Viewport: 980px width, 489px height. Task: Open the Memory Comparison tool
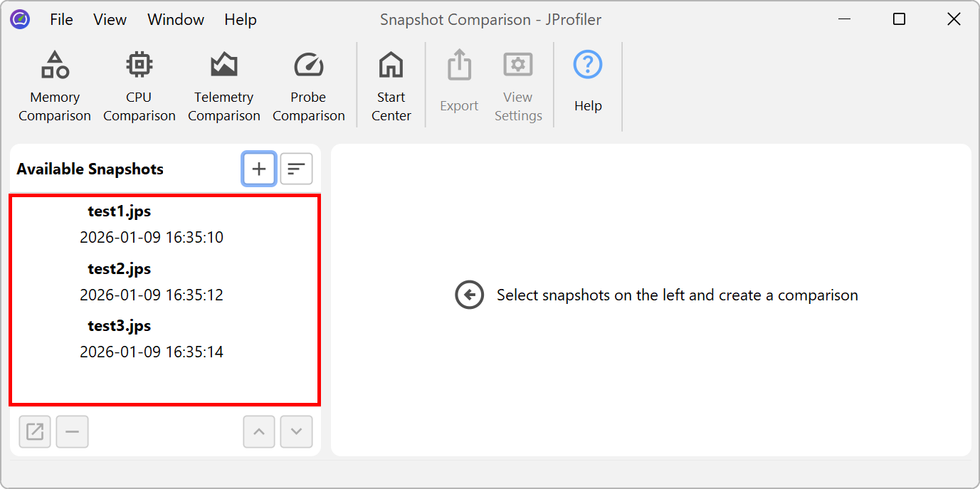tap(55, 86)
